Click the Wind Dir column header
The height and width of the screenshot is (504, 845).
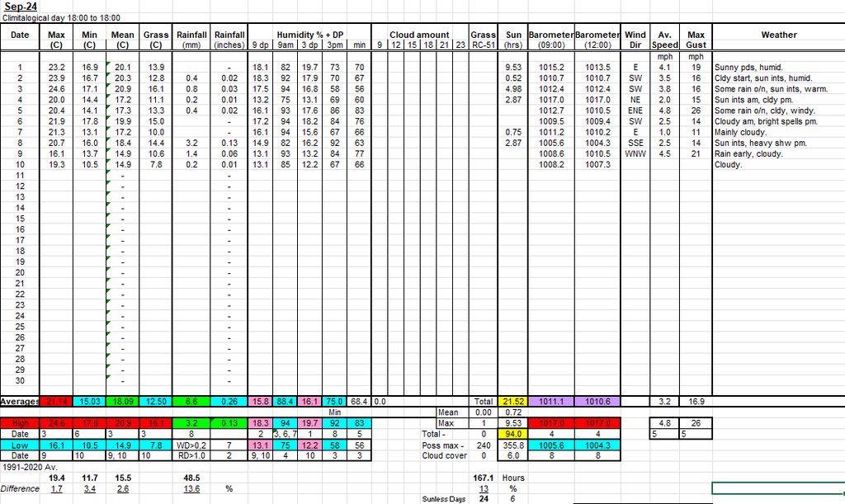(x=635, y=40)
